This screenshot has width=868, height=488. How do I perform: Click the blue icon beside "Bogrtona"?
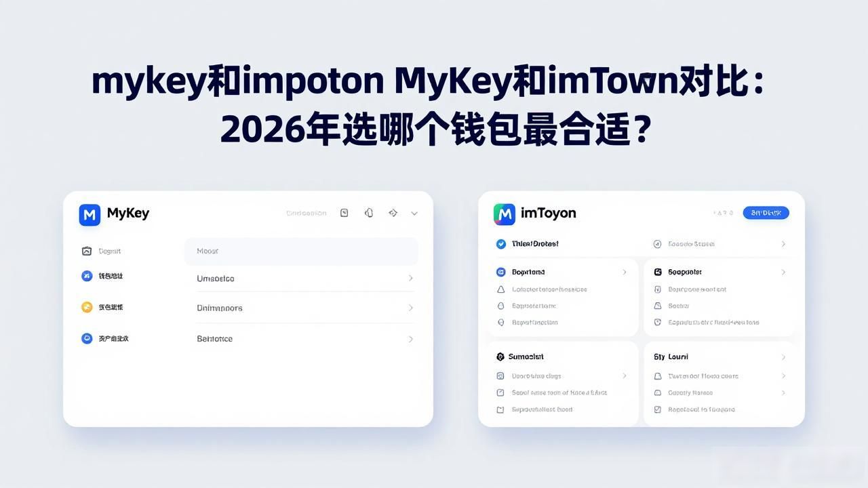click(501, 272)
